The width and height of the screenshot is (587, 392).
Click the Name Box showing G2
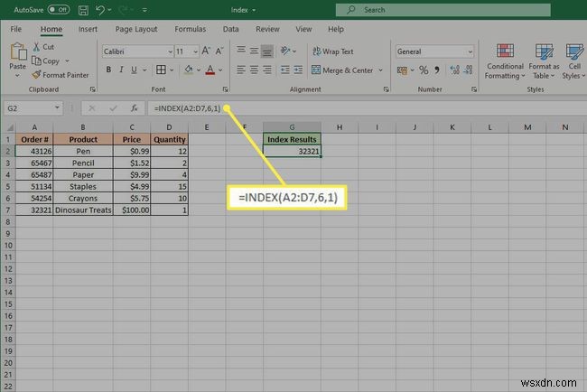tap(33, 108)
